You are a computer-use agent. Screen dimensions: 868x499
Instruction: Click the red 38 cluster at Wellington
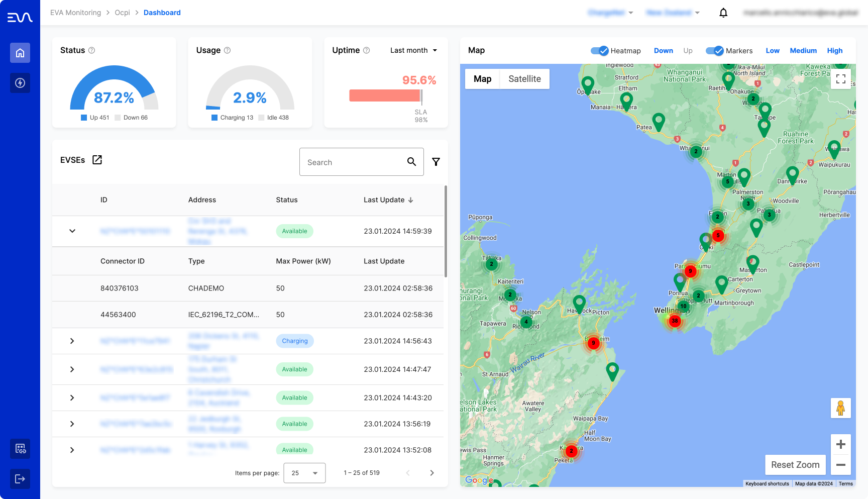[675, 321]
